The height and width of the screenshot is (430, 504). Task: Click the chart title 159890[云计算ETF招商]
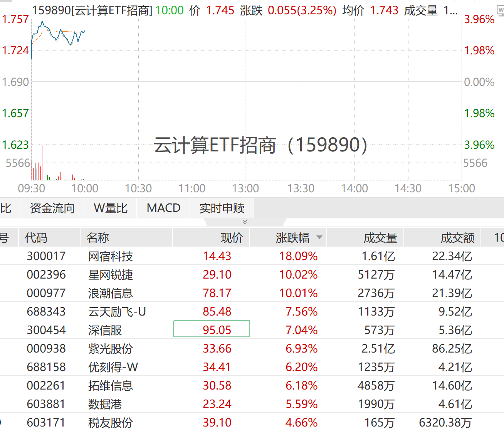(x=92, y=10)
